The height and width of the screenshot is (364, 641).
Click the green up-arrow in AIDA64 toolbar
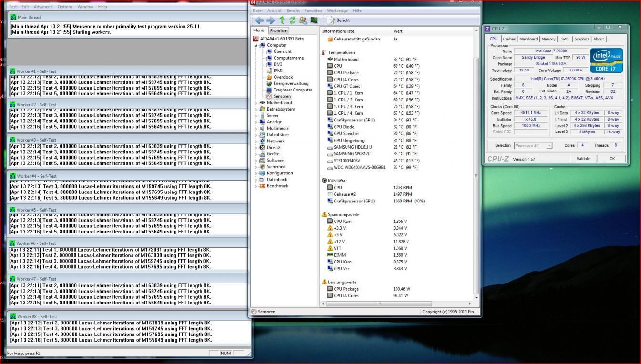(x=282, y=20)
